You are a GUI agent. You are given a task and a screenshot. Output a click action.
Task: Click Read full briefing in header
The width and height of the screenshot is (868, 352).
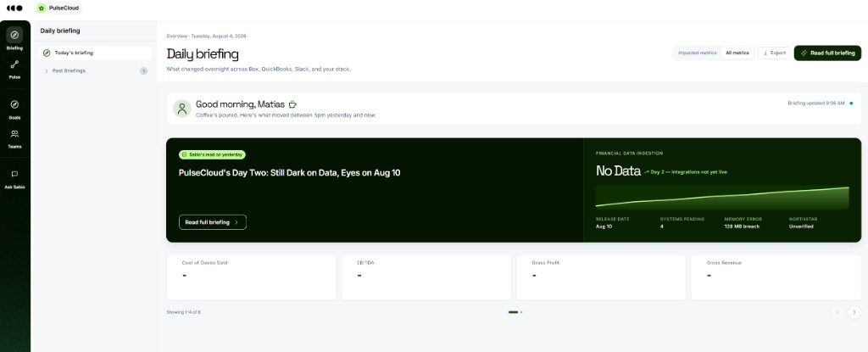(x=827, y=53)
